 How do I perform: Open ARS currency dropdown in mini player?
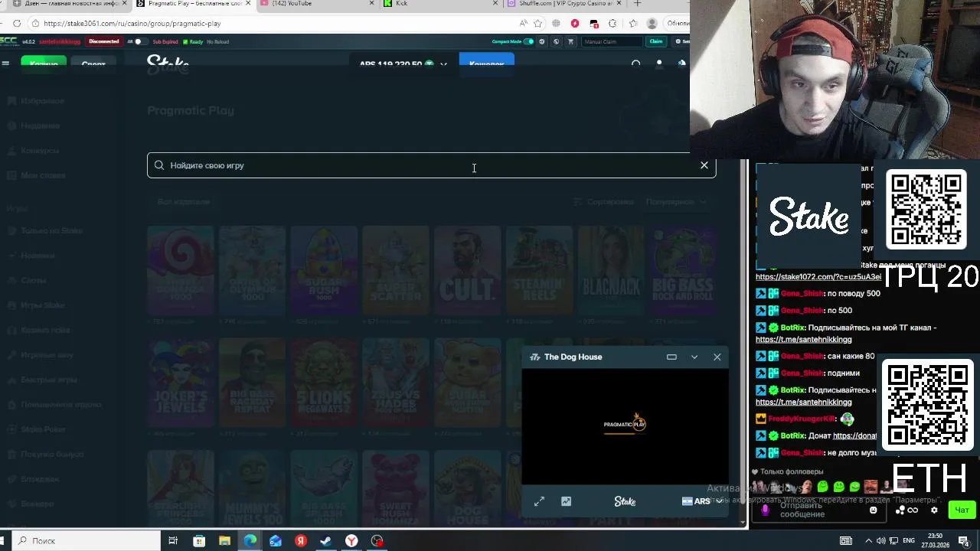(x=702, y=501)
